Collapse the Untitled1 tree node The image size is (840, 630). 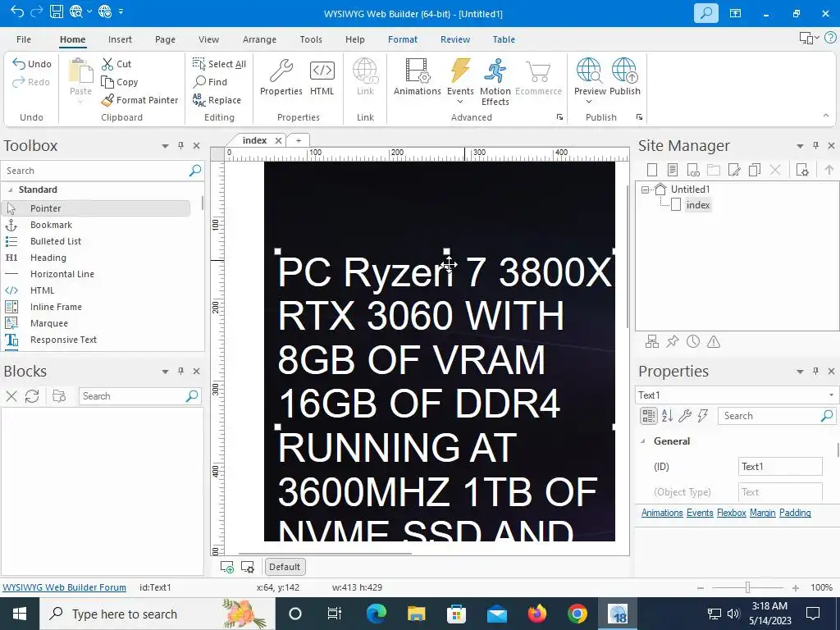point(645,189)
